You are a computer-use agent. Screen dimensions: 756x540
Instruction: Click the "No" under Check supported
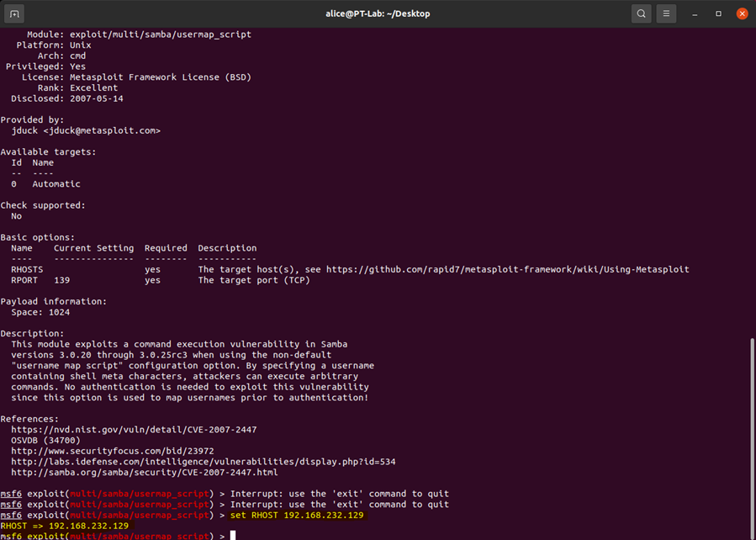coord(16,216)
